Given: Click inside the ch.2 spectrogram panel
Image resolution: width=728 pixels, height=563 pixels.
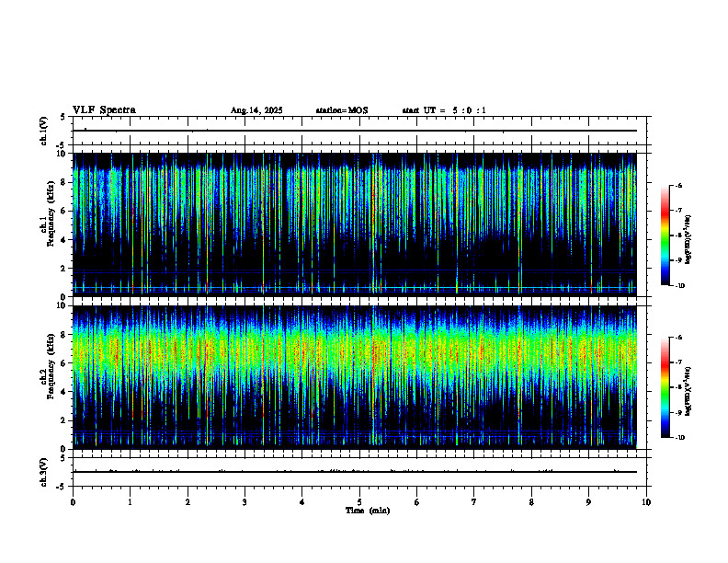Looking at the screenshot, I should tap(355, 377).
